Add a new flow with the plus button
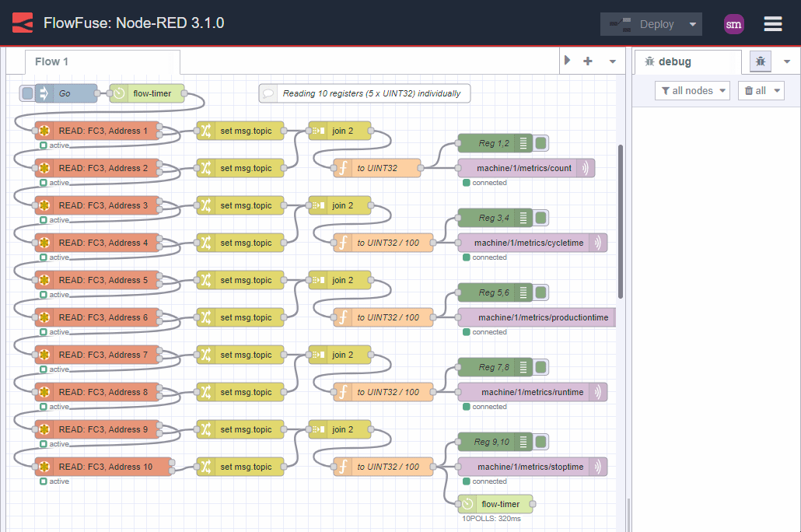The image size is (801, 532). [x=588, y=61]
